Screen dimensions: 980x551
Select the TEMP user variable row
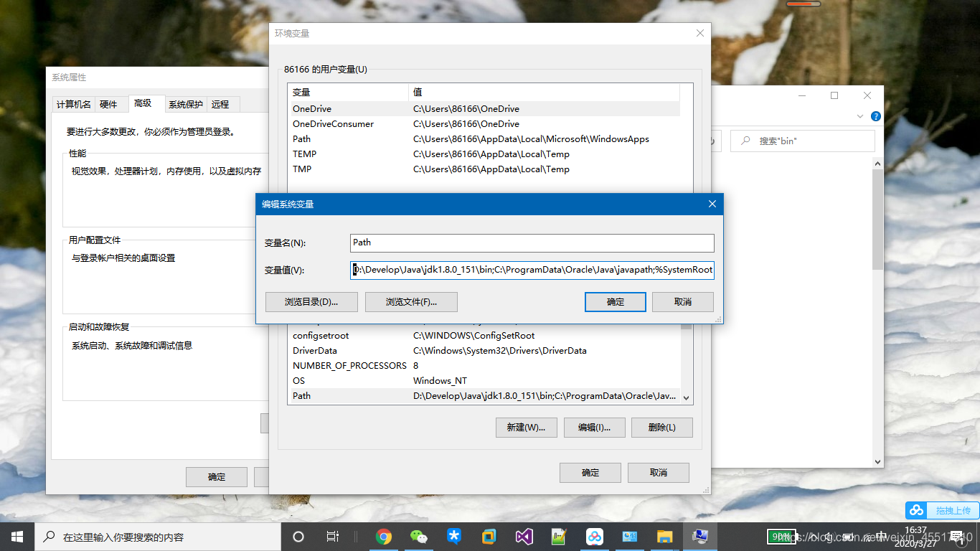pyautogui.click(x=484, y=154)
